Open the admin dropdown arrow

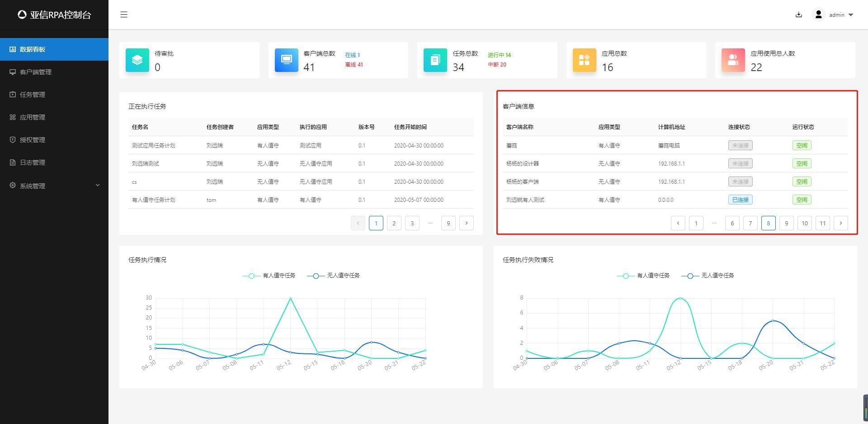pos(851,15)
